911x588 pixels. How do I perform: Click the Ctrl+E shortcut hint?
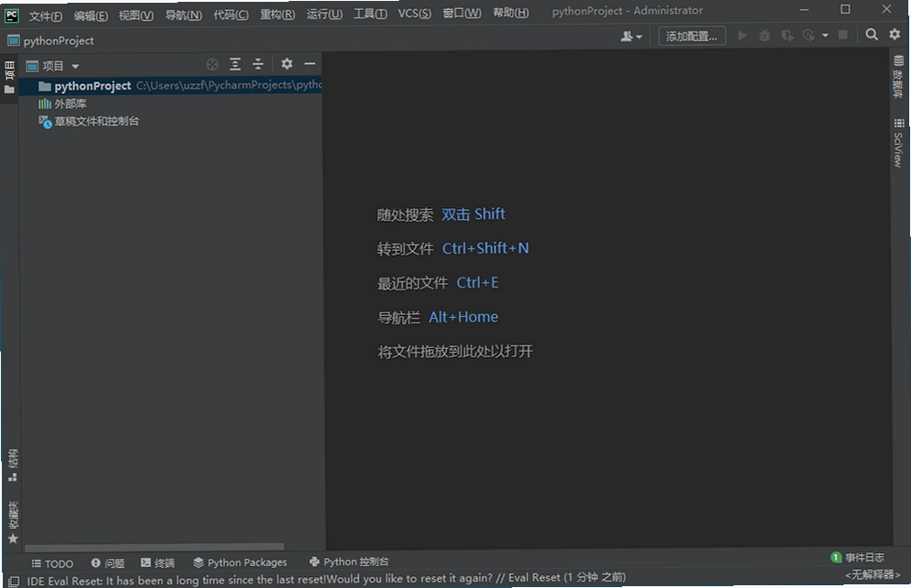pyautogui.click(x=477, y=283)
